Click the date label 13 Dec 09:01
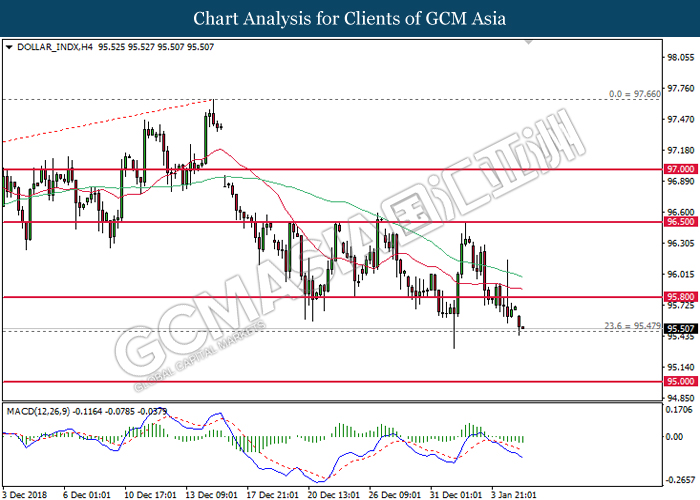The image size is (700, 500). coord(212,495)
